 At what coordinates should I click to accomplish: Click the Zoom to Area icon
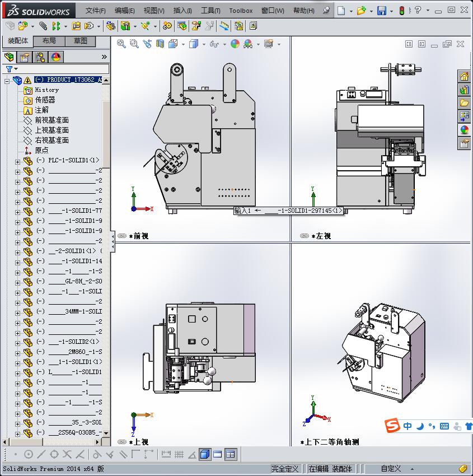[x=134, y=44]
